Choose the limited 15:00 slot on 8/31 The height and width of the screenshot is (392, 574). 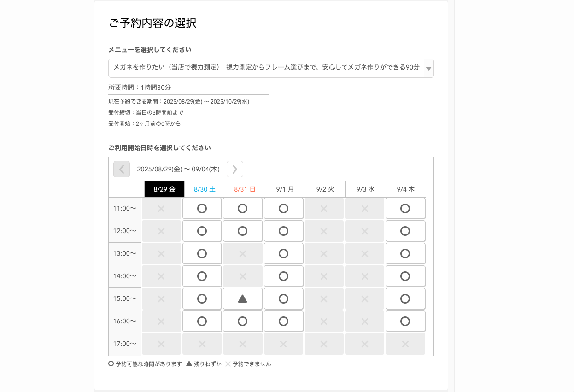pyautogui.click(x=242, y=298)
